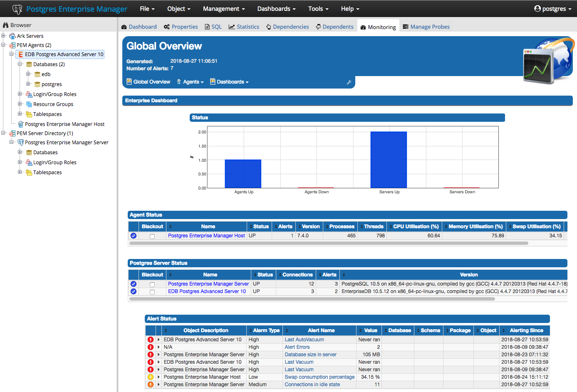Click Postgres Server Status table horizontal scrollbar
Viewport: 577px width, 392px height.
[x=312, y=299]
